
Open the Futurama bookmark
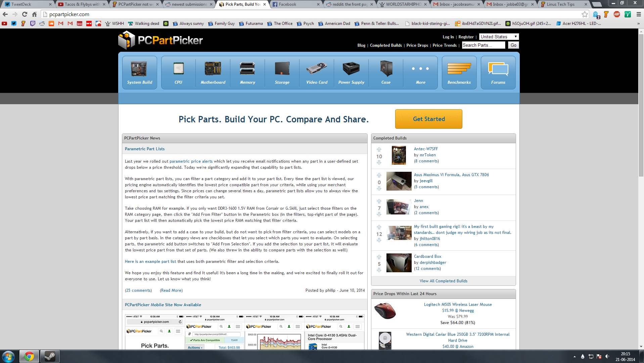pos(251,24)
